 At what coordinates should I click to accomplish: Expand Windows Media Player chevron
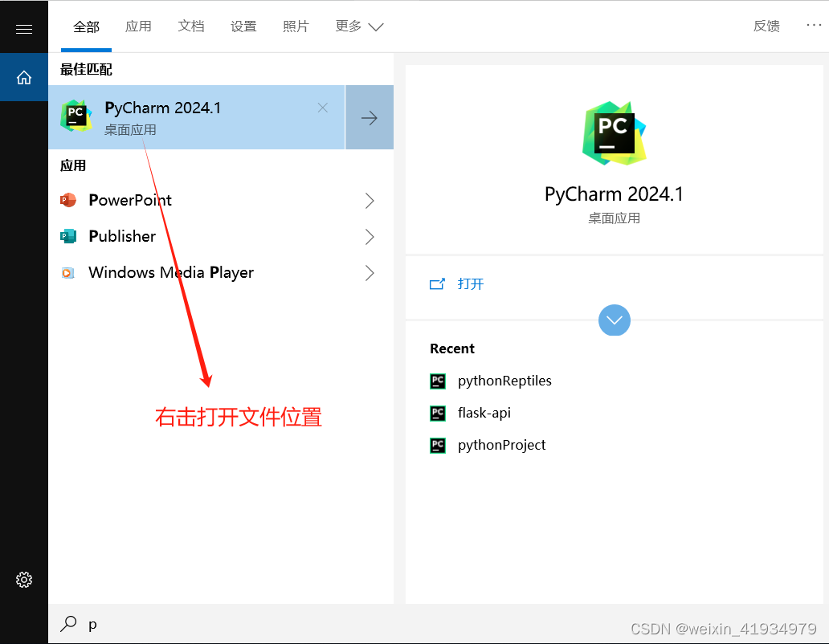(x=370, y=273)
